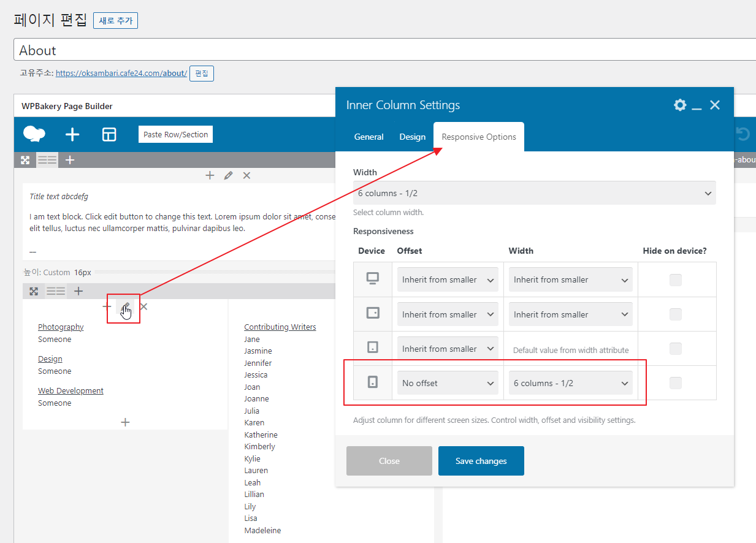
Task: Click the Undo arrow at the toolbar's right edge
Action: [743, 134]
